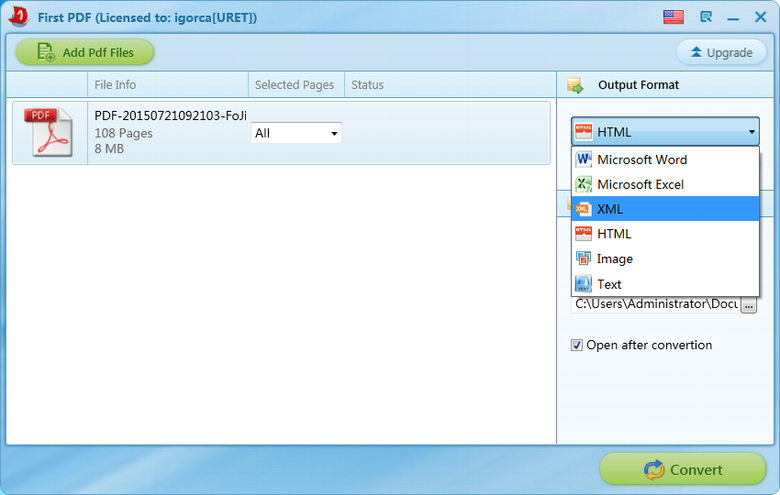This screenshot has height=495, width=780.
Task: Toggle Open after convertion checkbox
Action: point(577,345)
